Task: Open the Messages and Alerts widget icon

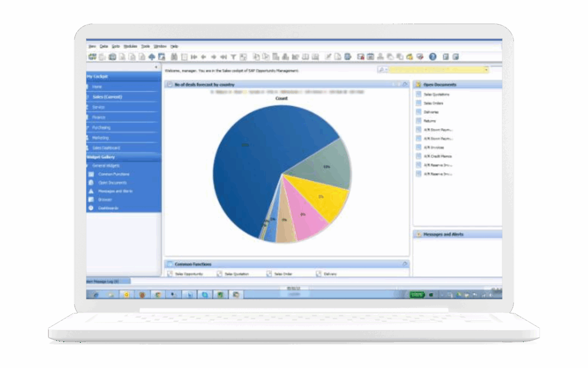Action: coord(91,191)
